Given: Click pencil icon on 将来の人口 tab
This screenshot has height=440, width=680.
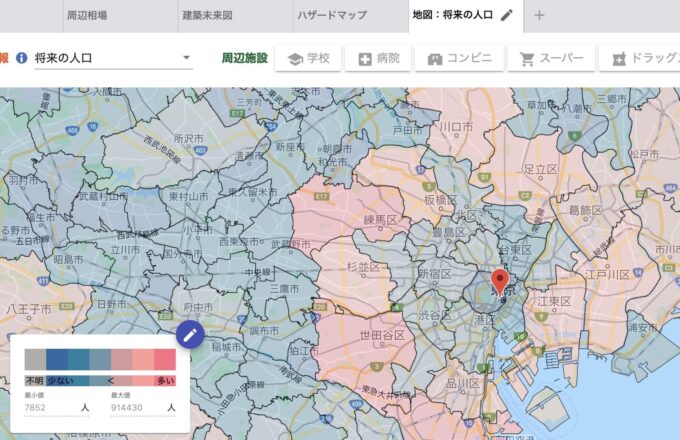Looking at the screenshot, I should pos(507,15).
